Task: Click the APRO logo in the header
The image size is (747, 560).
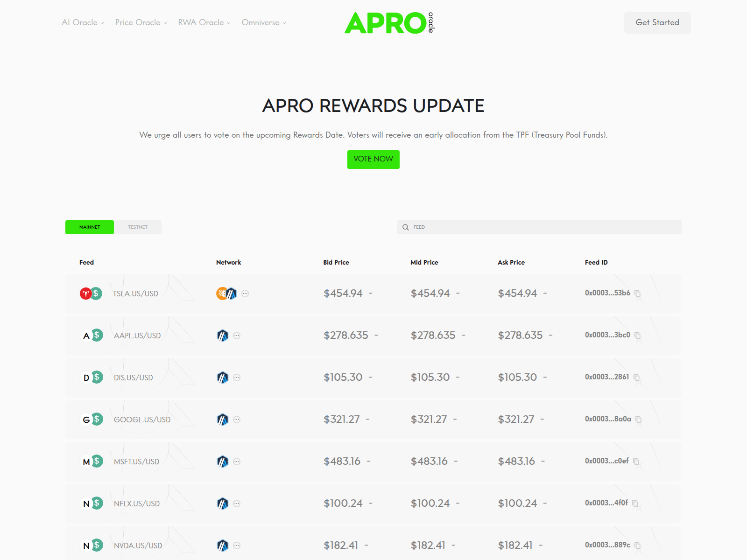Action: point(390,22)
